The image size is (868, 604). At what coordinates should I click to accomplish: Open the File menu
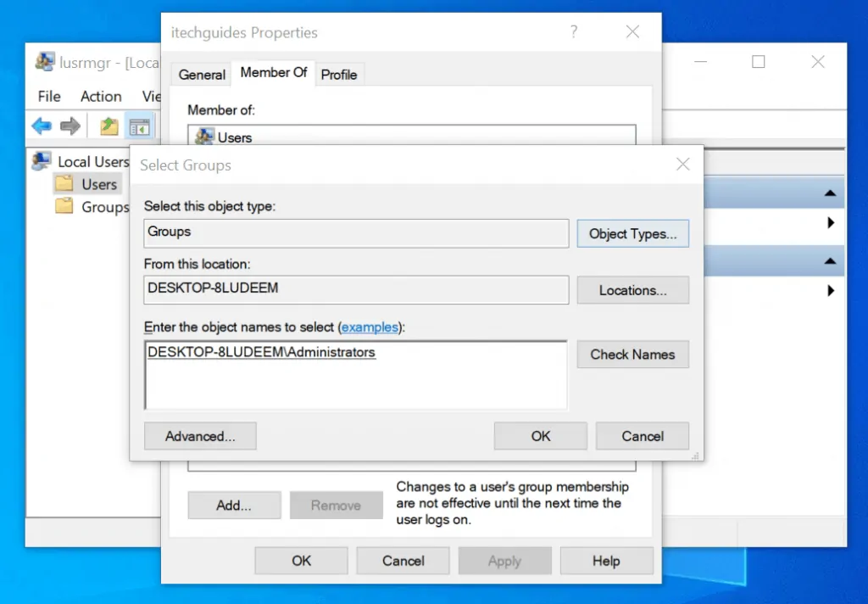point(49,97)
